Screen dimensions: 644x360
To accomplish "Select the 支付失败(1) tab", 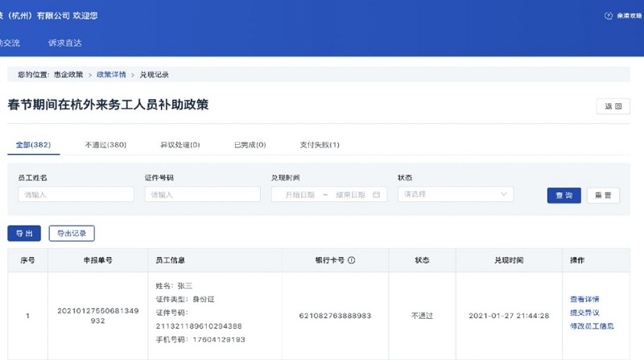I will click(320, 145).
